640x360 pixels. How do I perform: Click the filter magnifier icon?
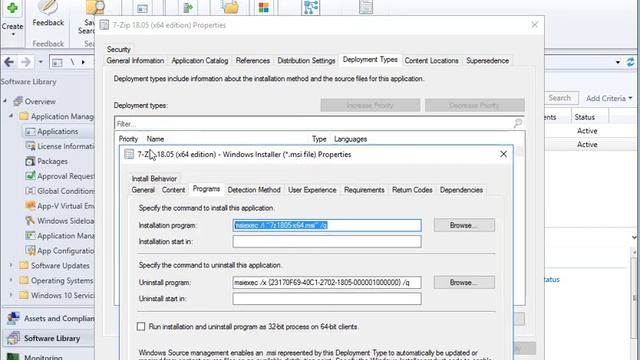pos(518,123)
